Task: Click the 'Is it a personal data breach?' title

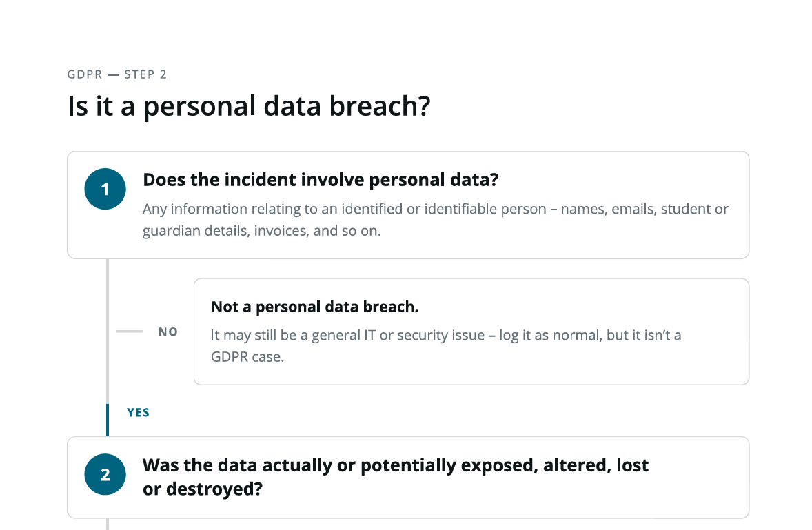Action: click(249, 106)
